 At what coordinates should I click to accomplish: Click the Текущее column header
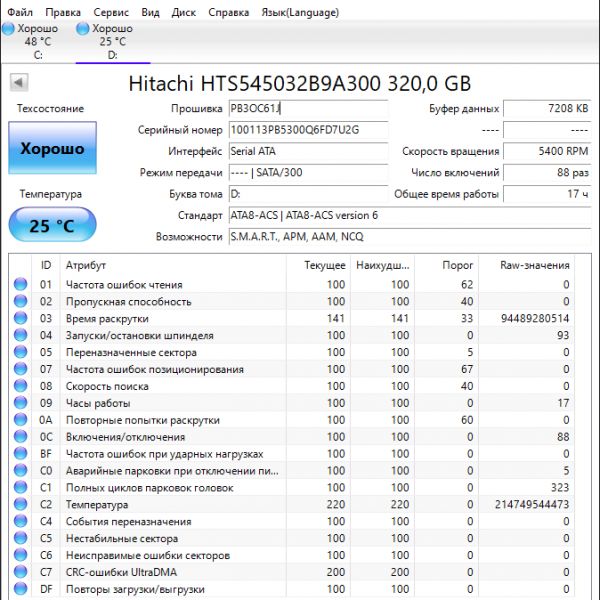[318, 265]
